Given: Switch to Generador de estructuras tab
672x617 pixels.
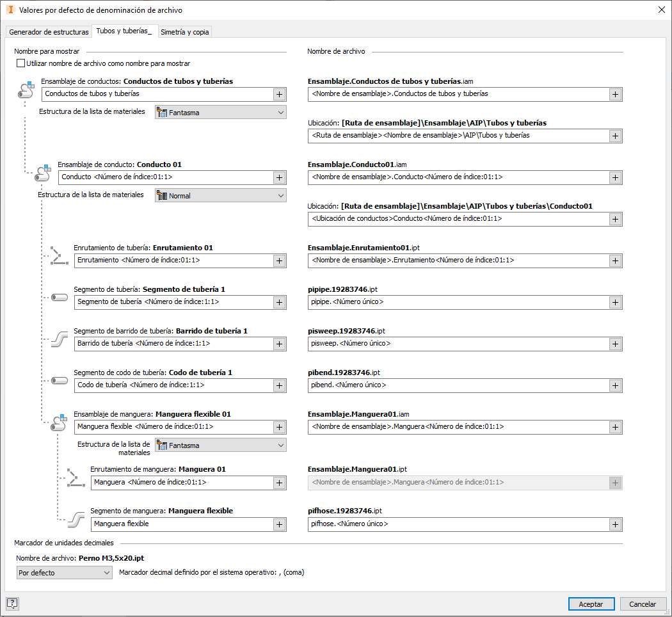Looking at the screenshot, I should click(49, 32).
